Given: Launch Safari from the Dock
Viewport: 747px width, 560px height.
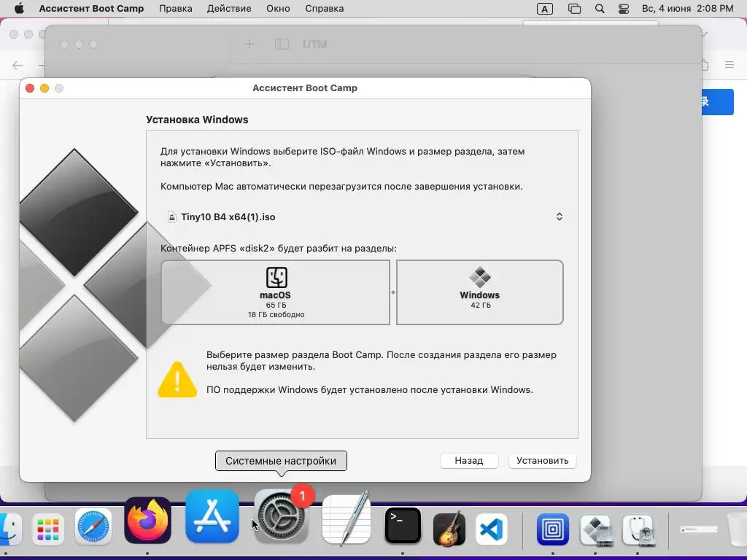Looking at the screenshot, I should [x=93, y=528].
